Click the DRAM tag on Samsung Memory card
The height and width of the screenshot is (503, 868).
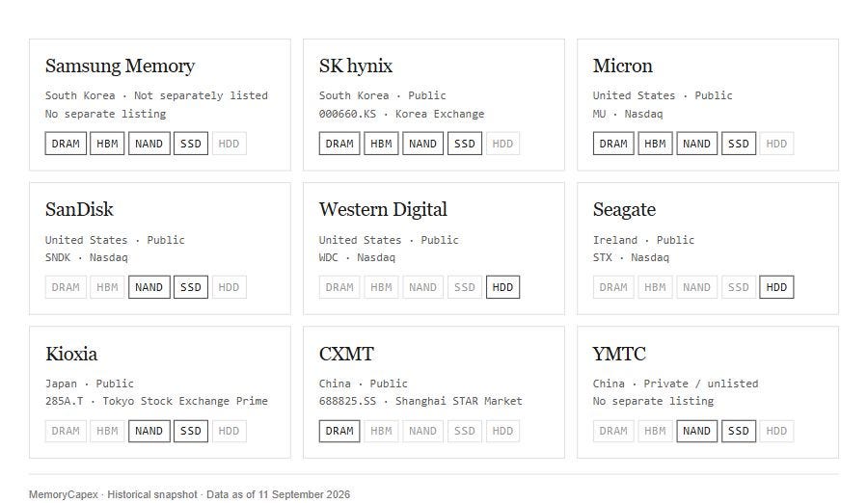[x=66, y=144]
